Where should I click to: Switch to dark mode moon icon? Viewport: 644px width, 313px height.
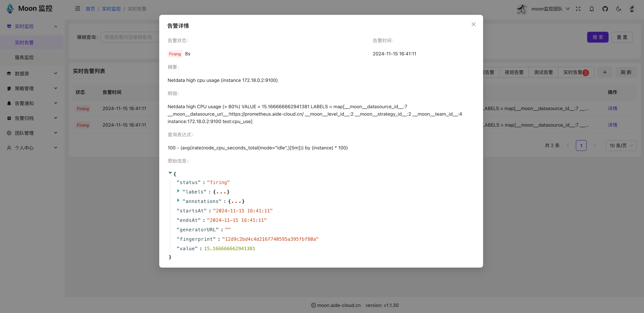click(619, 9)
